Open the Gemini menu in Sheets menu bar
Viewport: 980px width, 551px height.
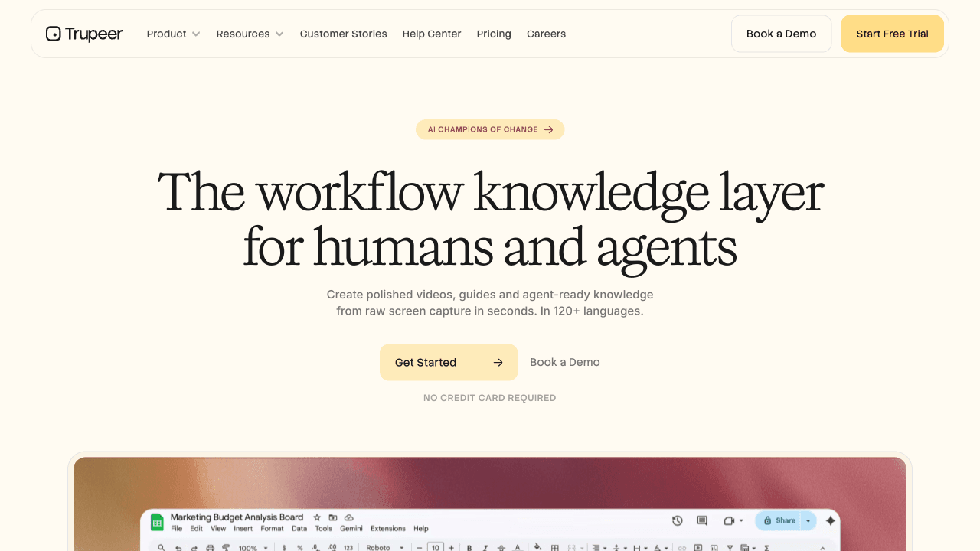(351, 529)
